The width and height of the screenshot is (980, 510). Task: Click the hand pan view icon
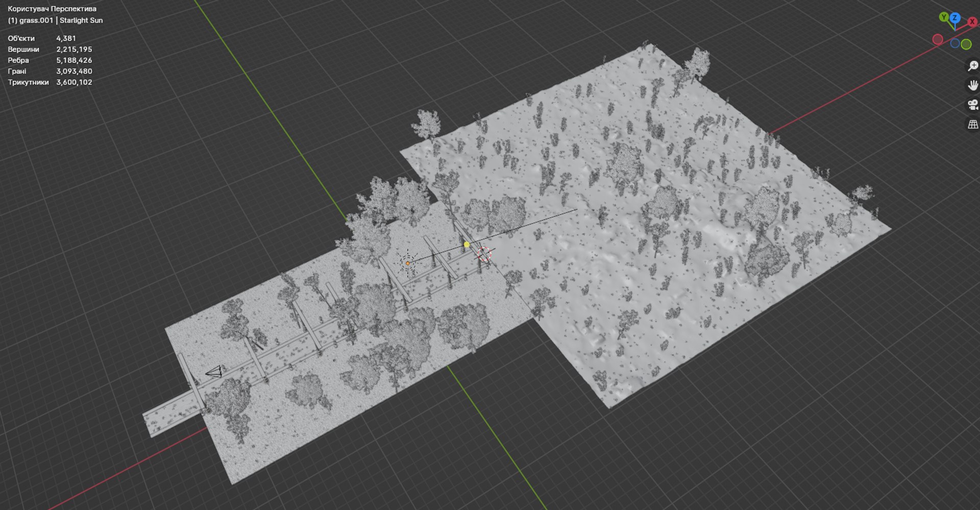tap(973, 85)
